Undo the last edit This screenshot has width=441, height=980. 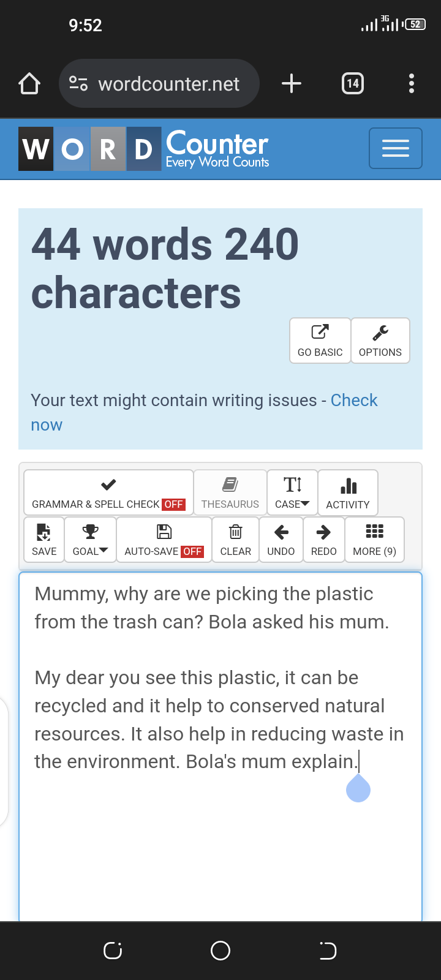281,540
